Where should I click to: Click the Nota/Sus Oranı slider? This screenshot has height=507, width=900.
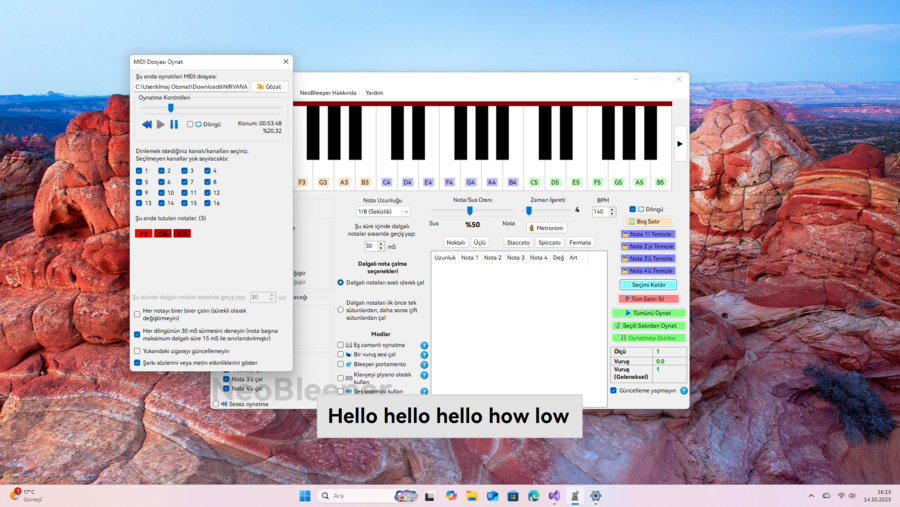(x=469, y=210)
